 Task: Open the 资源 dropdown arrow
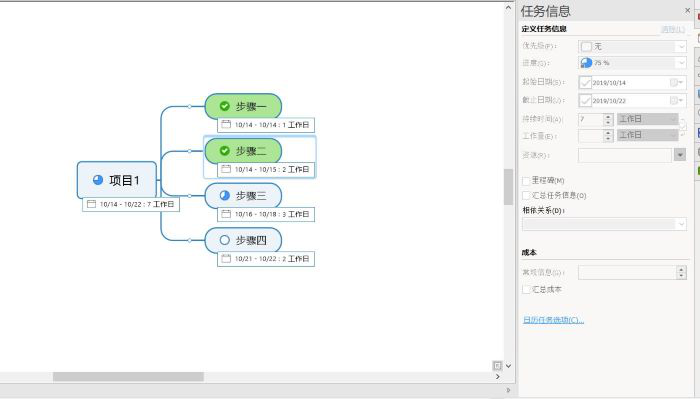tap(680, 155)
